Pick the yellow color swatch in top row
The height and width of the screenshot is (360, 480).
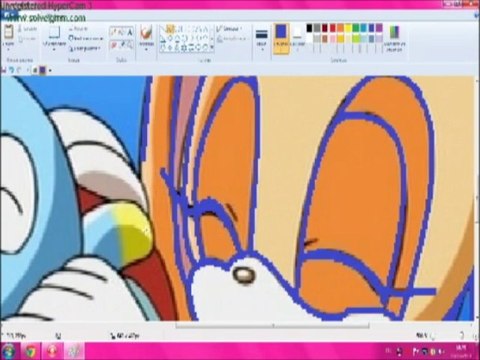[x=348, y=28]
